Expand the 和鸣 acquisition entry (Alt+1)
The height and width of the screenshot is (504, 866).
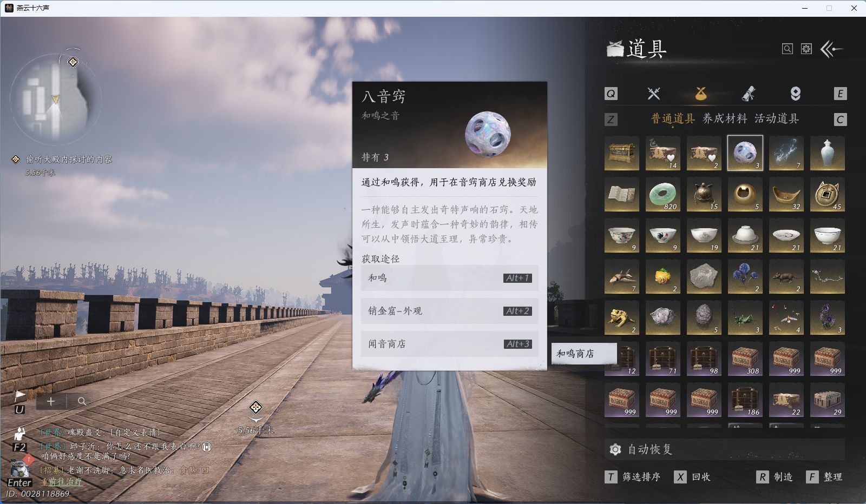[x=449, y=278]
